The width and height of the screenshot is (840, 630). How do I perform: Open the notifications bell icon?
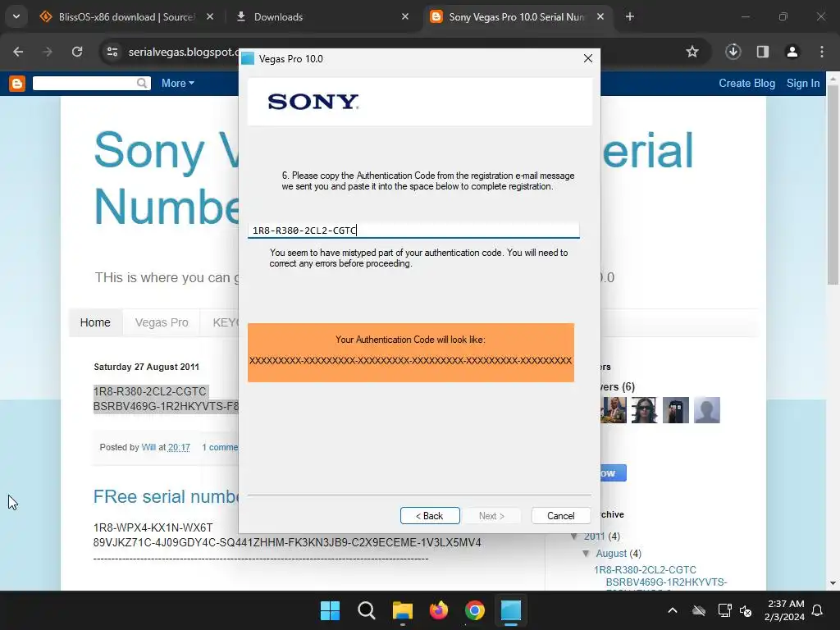818,610
